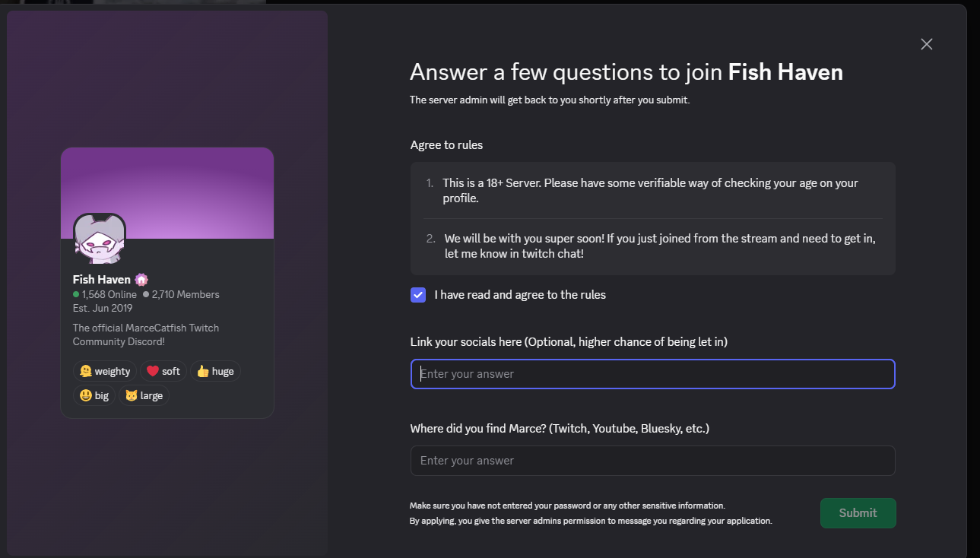Click the MarceCatfish Twitch community description

[146, 334]
